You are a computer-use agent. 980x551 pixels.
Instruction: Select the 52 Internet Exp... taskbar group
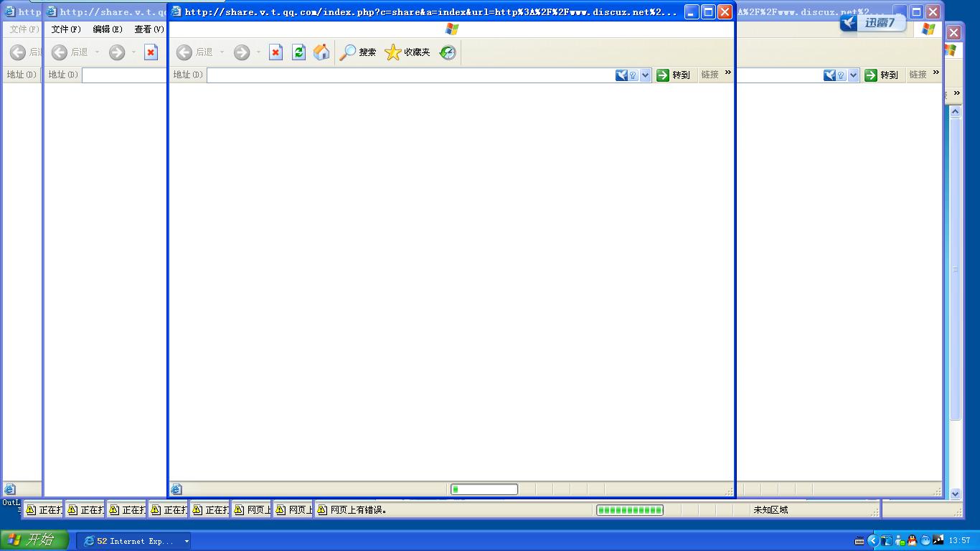click(x=135, y=541)
